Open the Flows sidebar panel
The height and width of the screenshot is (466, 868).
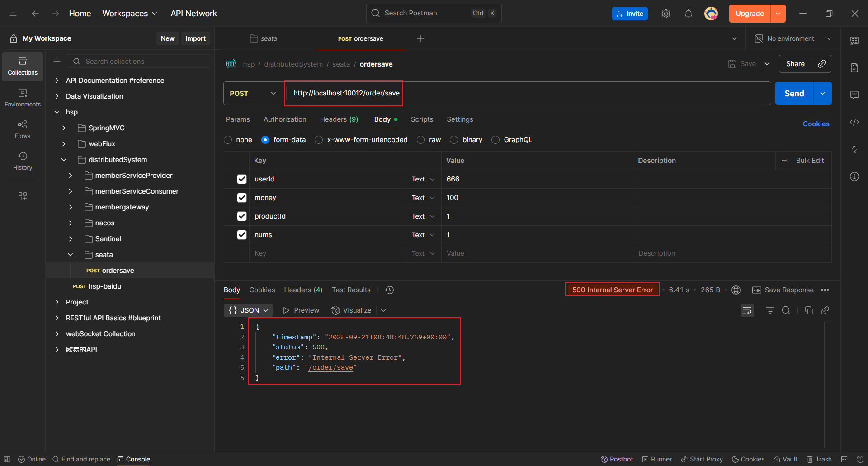pyautogui.click(x=23, y=129)
